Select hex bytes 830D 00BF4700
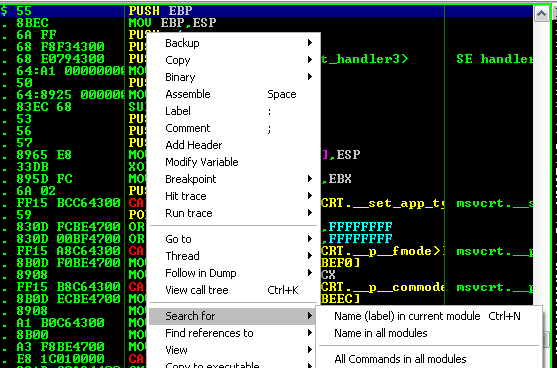 click(69, 239)
